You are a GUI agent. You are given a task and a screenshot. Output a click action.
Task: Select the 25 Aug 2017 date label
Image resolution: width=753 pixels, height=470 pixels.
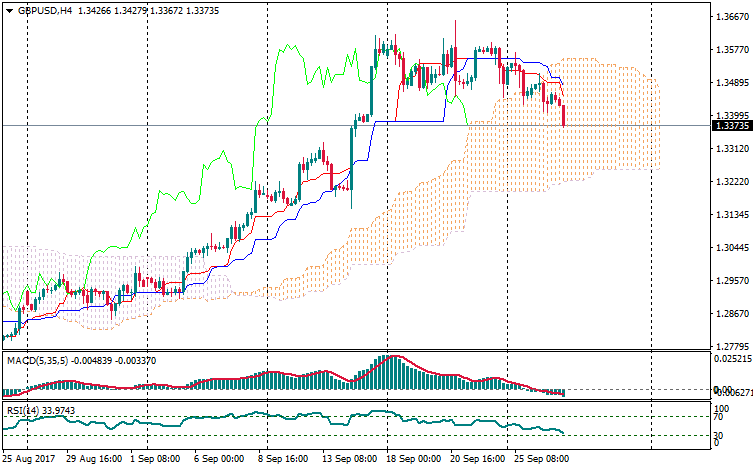click(x=29, y=459)
